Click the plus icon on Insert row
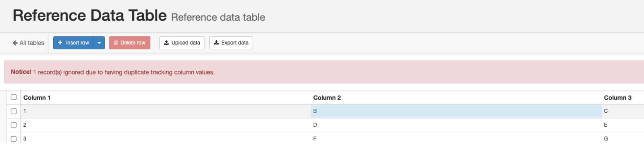 pyautogui.click(x=60, y=43)
